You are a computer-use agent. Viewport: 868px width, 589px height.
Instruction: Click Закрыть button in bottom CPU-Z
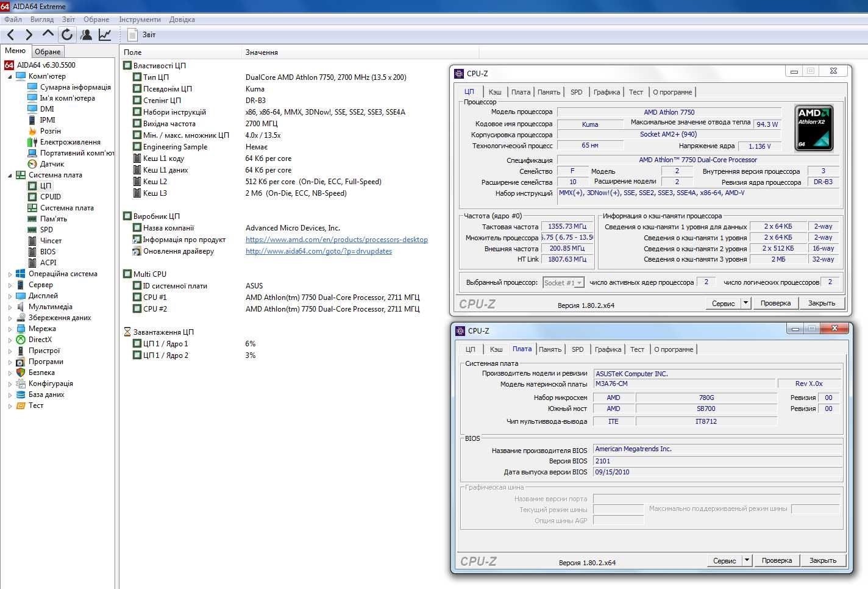coord(823,560)
